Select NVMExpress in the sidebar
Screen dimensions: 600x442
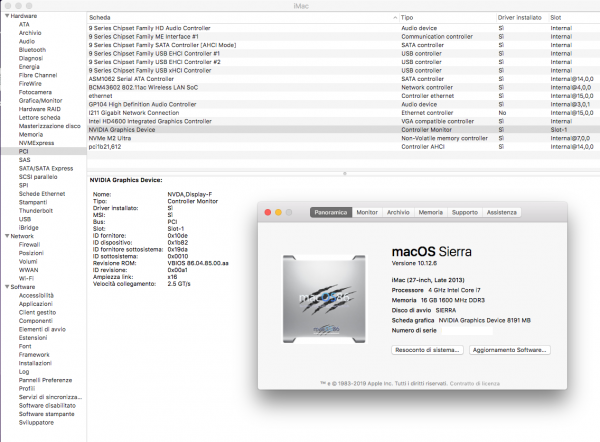pyautogui.click(x=36, y=143)
